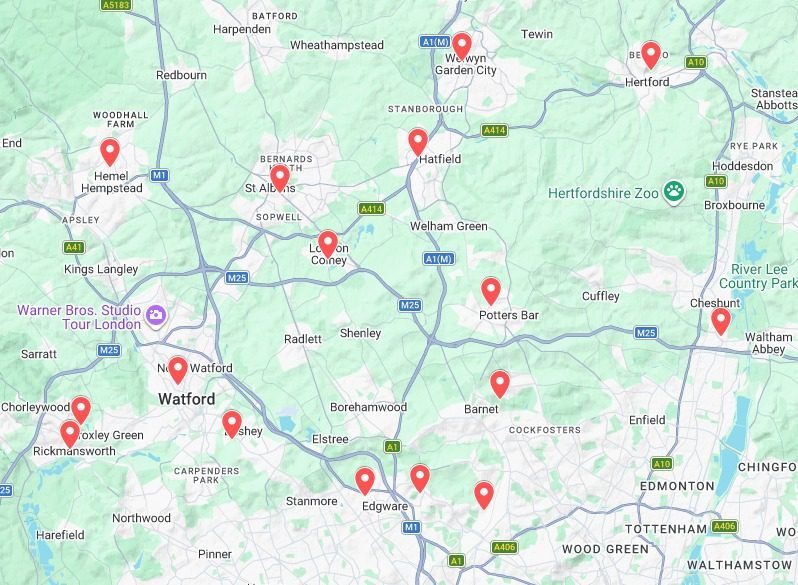Viewport: 798px width, 585px height.
Task: Select the River Lee Country Park label
Action: click(x=758, y=276)
